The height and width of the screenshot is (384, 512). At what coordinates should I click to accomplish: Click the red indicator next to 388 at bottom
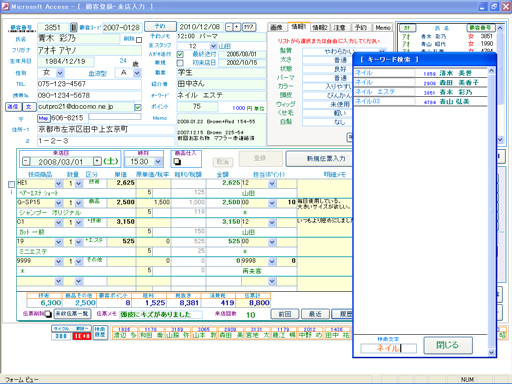pyautogui.click(x=82, y=336)
